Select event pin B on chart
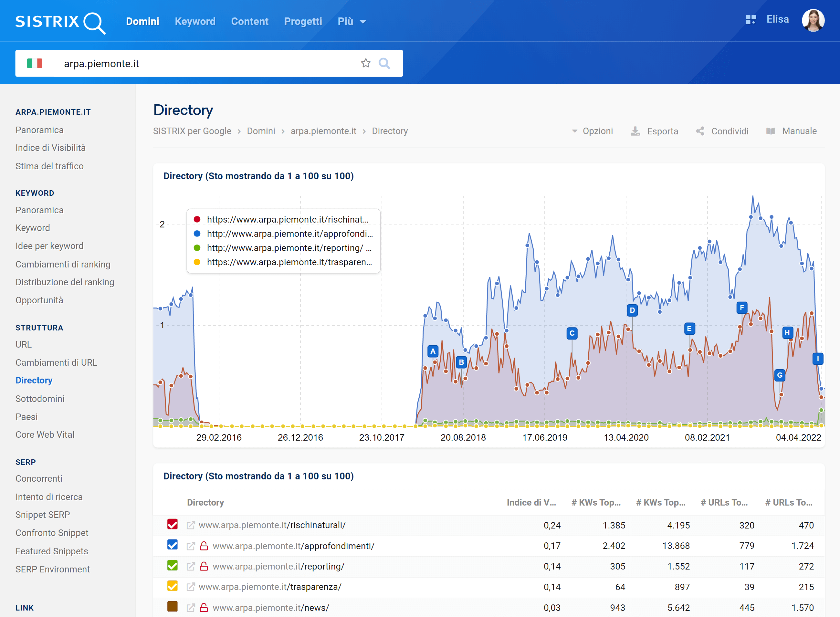This screenshot has height=617, width=840. (x=461, y=362)
